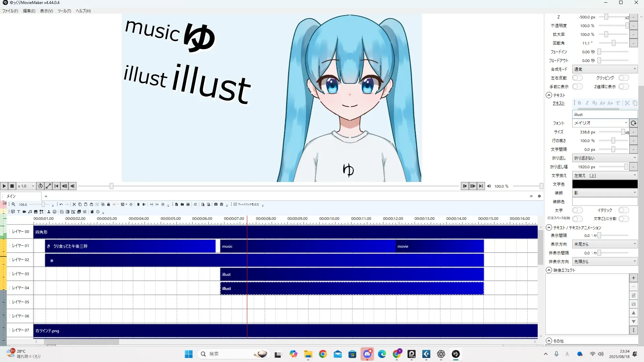This screenshot has height=362, width=644.
Task: Click the lock icon in timeline toolbar
Action: [108, 204]
